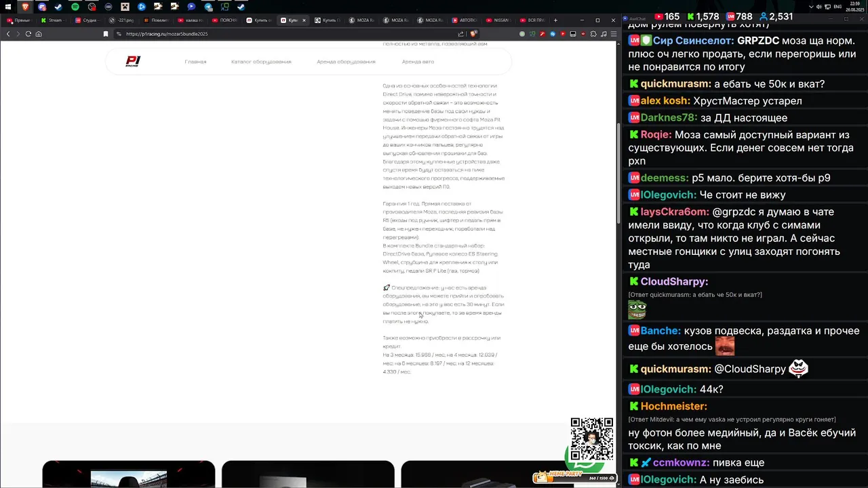Open Brave browser from the taskbar
This screenshot has width=868, height=488.
click(25, 7)
